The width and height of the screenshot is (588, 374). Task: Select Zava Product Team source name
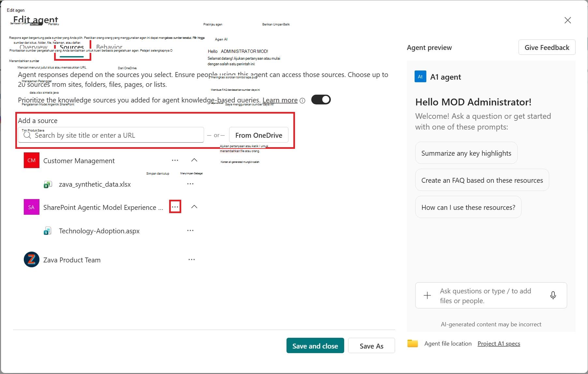(x=72, y=260)
